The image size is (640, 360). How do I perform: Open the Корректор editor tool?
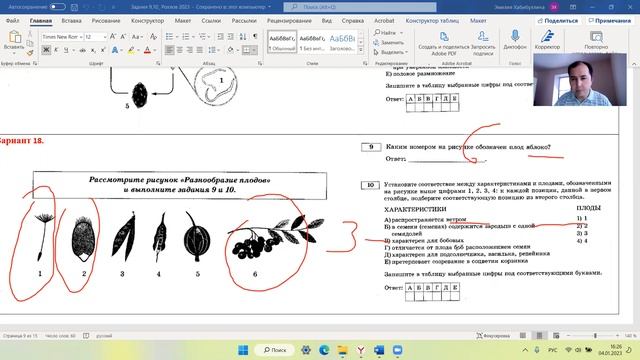pyautogui.click(x=547, y=40)
